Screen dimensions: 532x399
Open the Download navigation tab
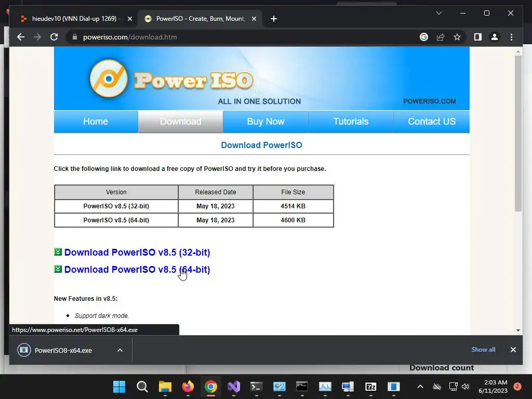point(180,122)
